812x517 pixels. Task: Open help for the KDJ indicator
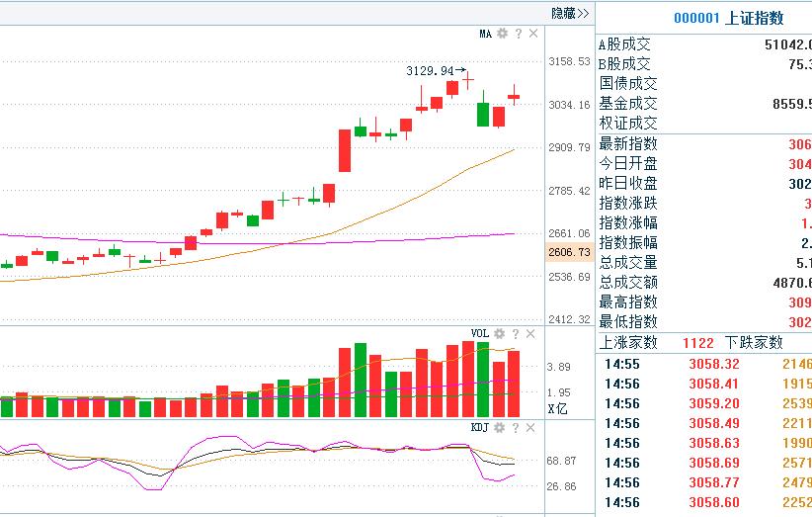pyautogui.click(x=516, y=427)
